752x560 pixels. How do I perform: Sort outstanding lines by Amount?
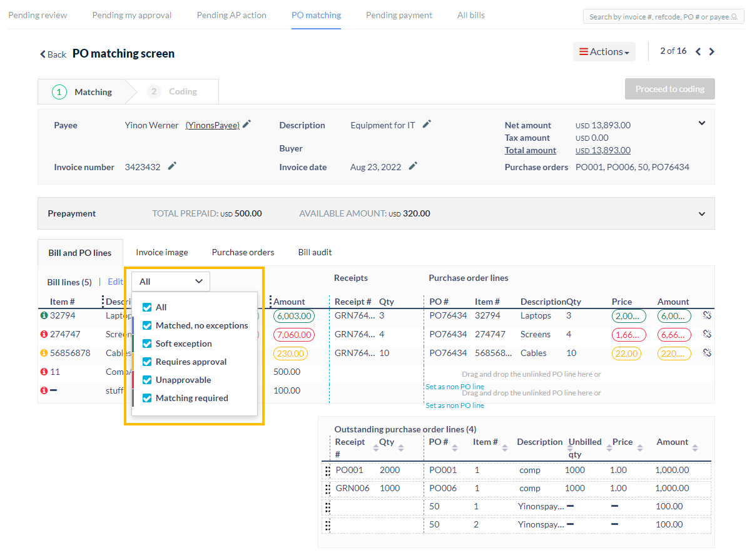694,447
